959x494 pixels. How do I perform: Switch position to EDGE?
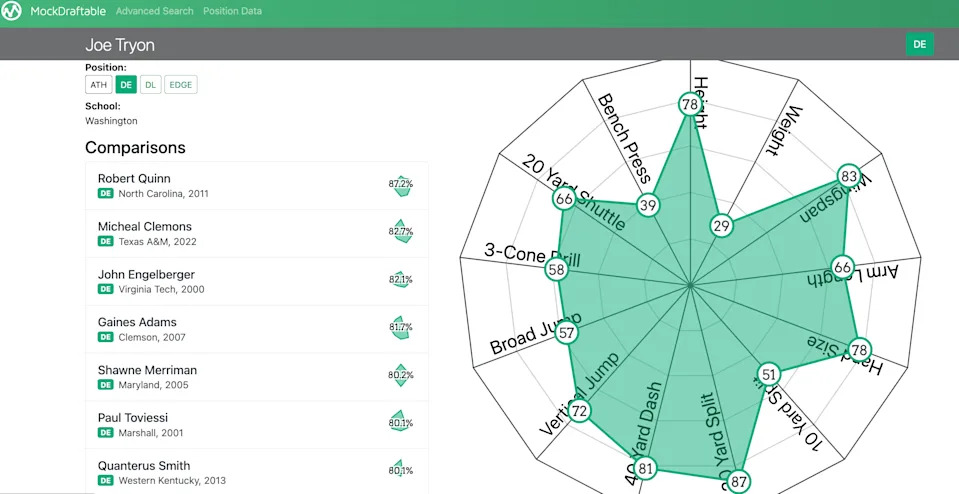[x=181, y=85]
